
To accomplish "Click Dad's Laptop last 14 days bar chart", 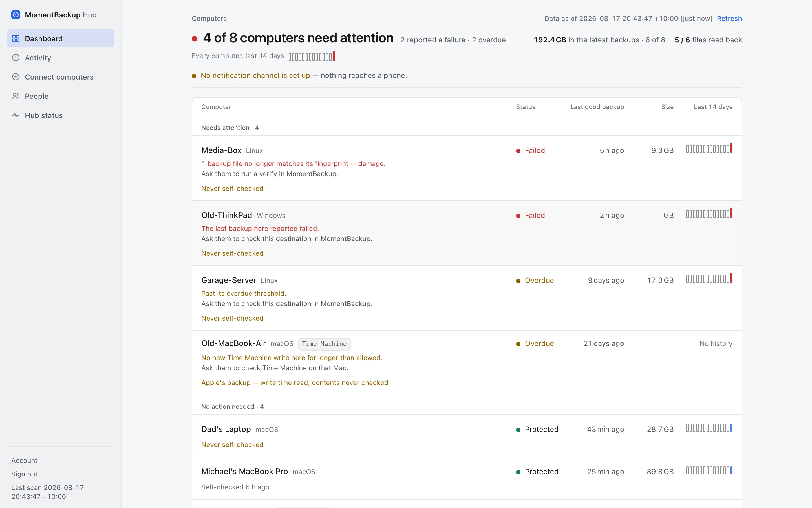I will point(709,428).
